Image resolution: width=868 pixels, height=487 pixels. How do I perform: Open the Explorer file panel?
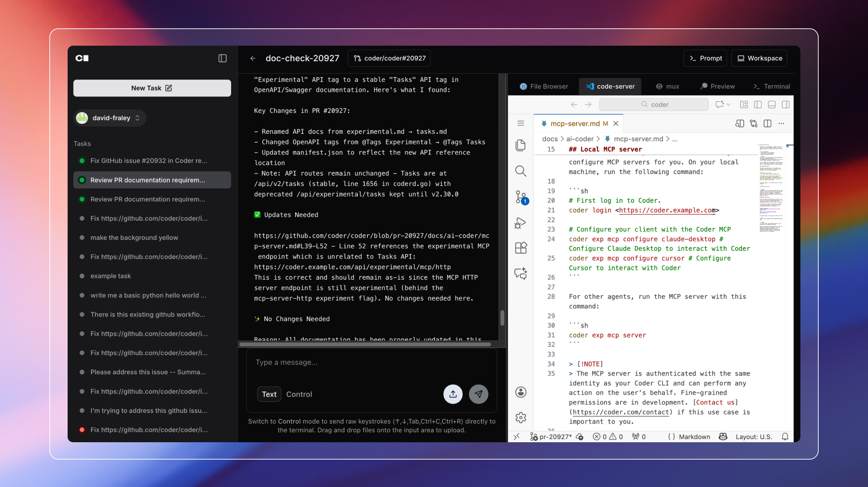click(521, 145)
